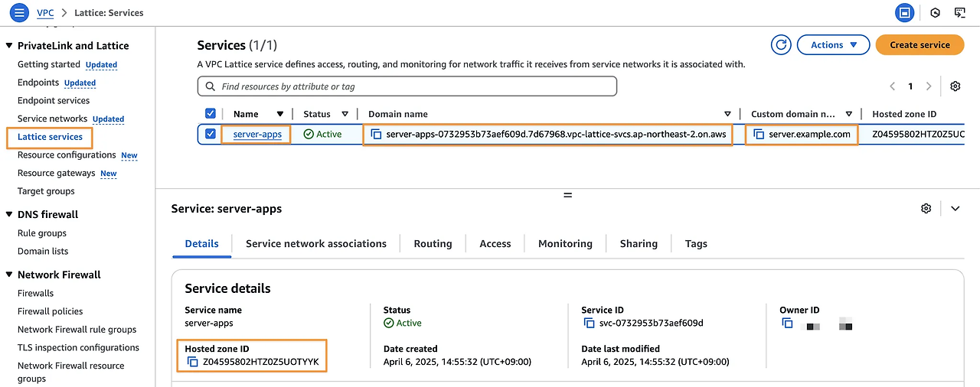980x387 pixels.
Task: Sort by Status column arrow
Action: click(x=345, y=115)
